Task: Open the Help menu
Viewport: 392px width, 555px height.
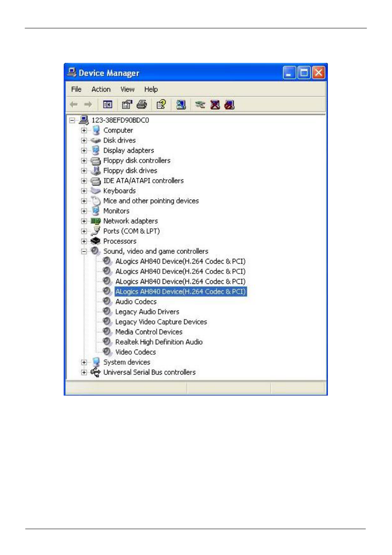Action: (x=151, y=89)
